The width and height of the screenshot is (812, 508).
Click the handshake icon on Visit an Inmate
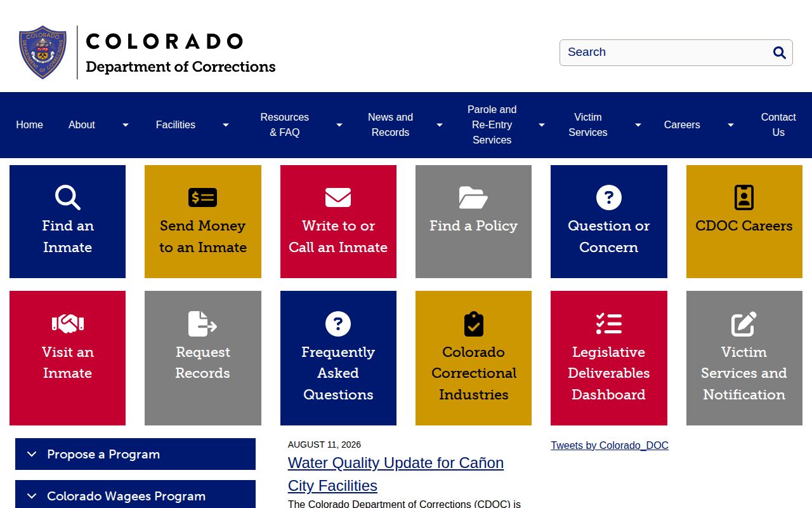click(67, 324)
